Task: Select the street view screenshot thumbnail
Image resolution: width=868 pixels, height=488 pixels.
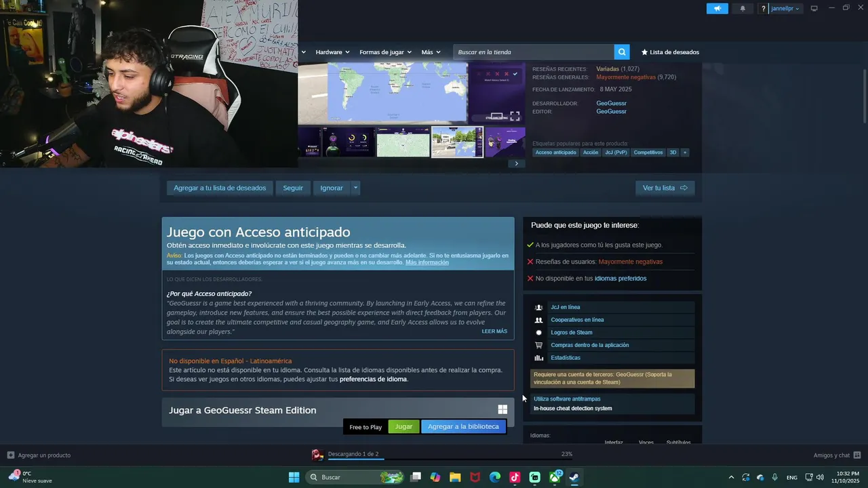Action: point(457,142)
